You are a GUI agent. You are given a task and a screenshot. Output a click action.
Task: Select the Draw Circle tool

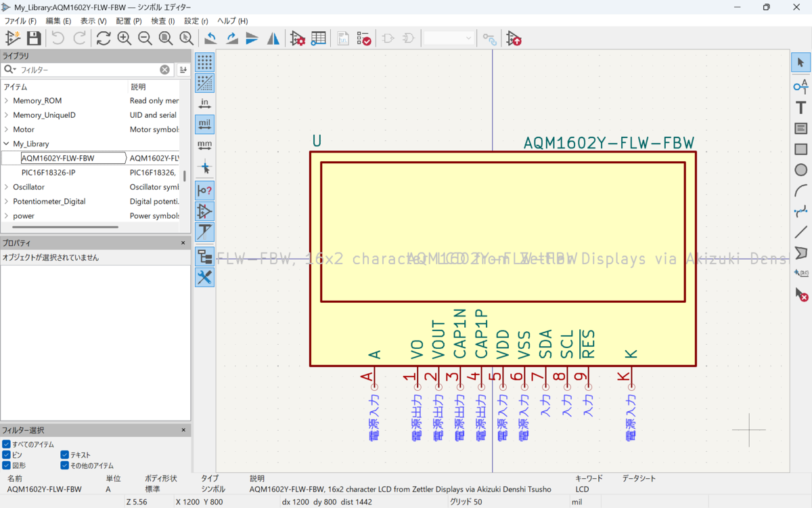point(800,170)
